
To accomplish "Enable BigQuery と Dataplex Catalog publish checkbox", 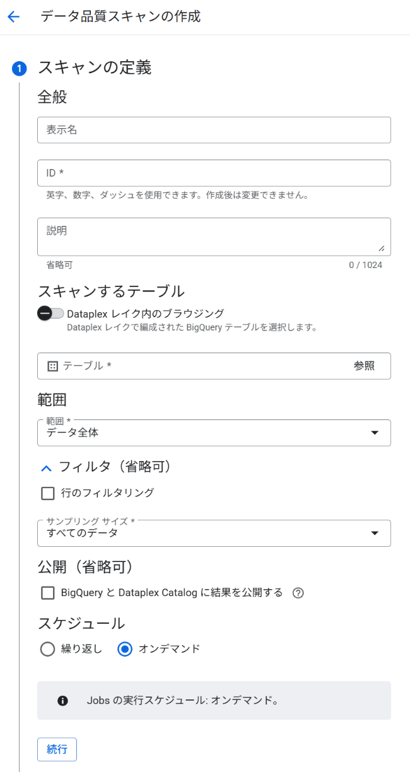I will [x=48, y=593].
